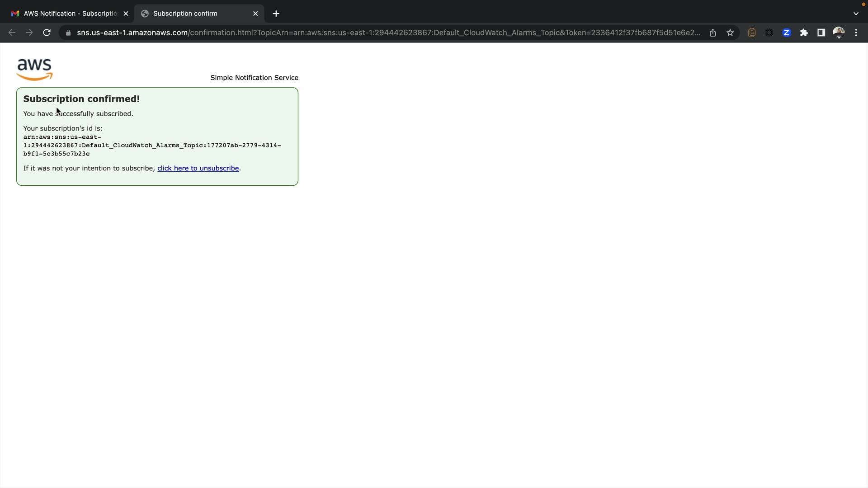Select the Subscription confirm tab

[x=194, y=14]
